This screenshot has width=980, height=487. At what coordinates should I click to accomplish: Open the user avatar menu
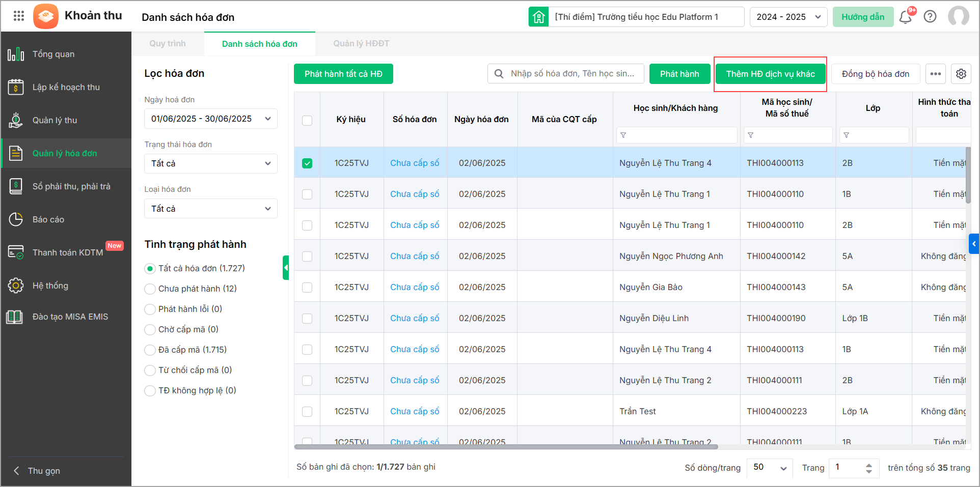click(959, 16)
